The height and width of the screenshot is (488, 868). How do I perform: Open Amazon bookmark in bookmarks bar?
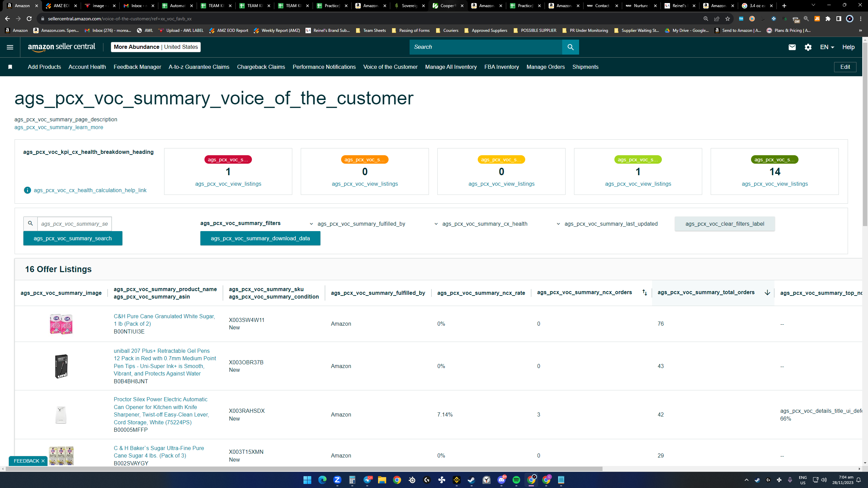pyautogui.click(x=16, y=30)
